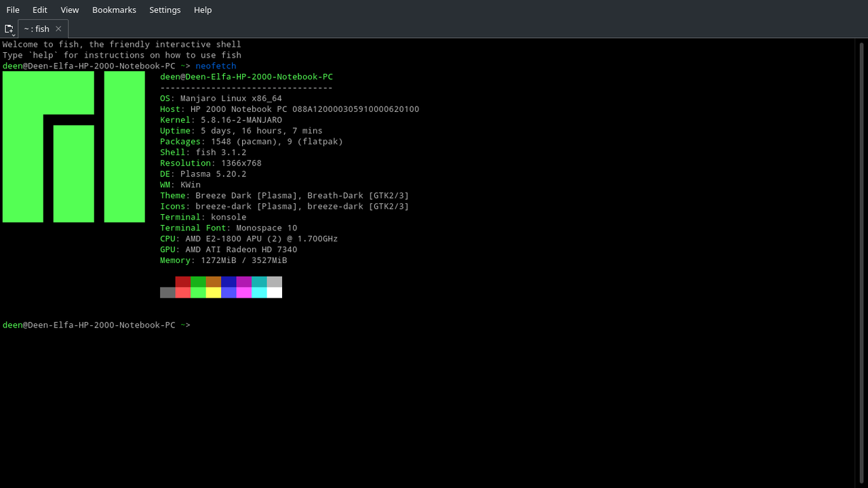Close the "~ : fish" tab
The width and height of the screenshot is (868, 488).
point(58,28)
